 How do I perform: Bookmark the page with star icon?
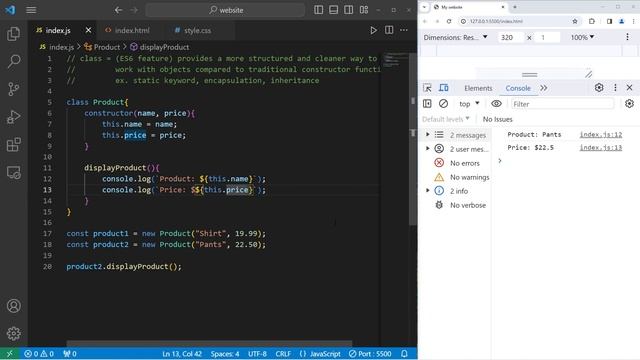[x=575, y=21]
